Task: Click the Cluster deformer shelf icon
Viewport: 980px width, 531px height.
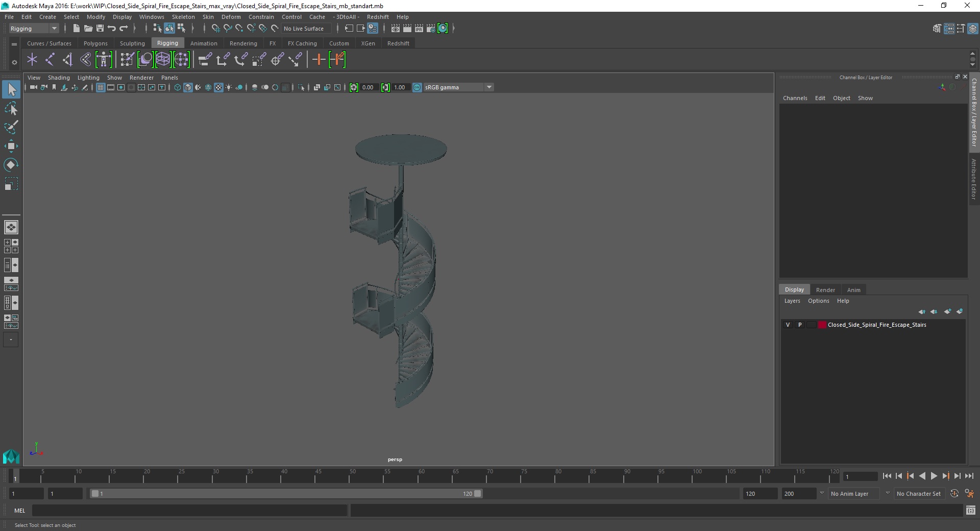Action: click(181, 60)
